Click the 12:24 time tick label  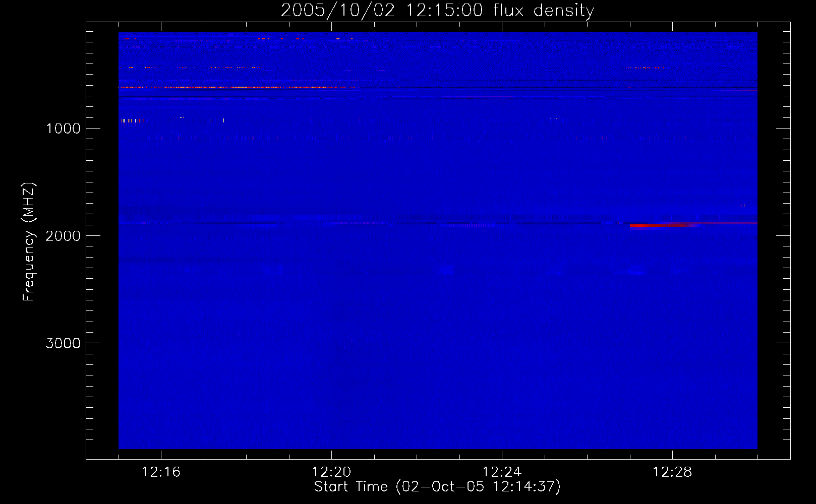click(502, 472)
